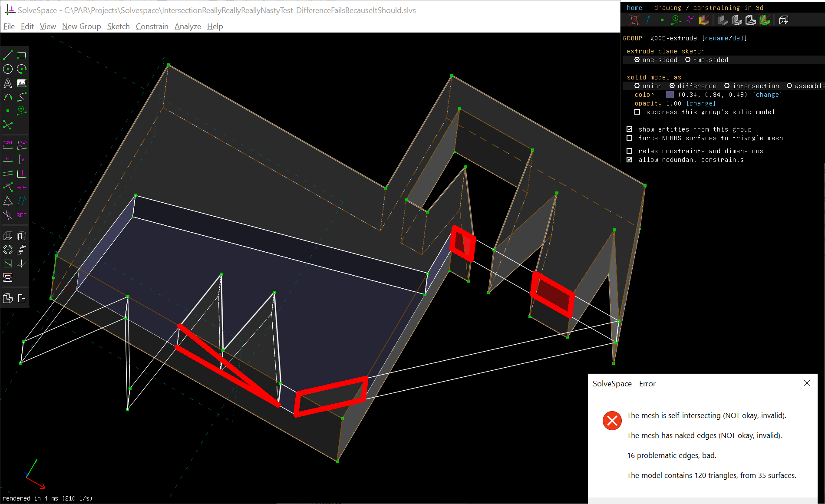Toggle the REF reference dimension tool

click(22, 215)
